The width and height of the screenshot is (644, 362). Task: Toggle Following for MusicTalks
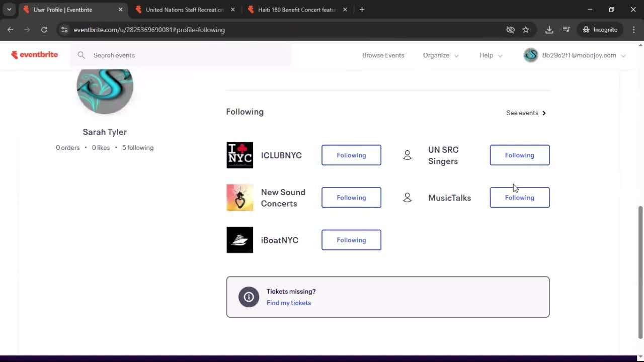click(520, 198)
